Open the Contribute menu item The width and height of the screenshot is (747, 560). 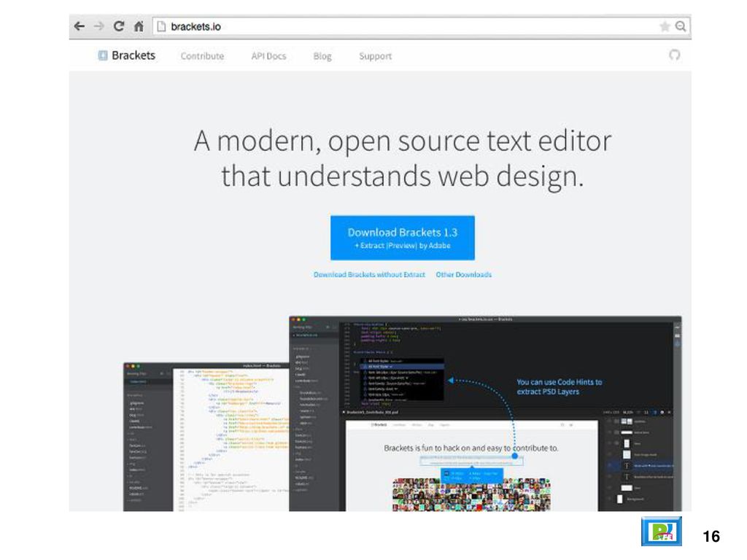pyautogui.click(x=202, y=56)
